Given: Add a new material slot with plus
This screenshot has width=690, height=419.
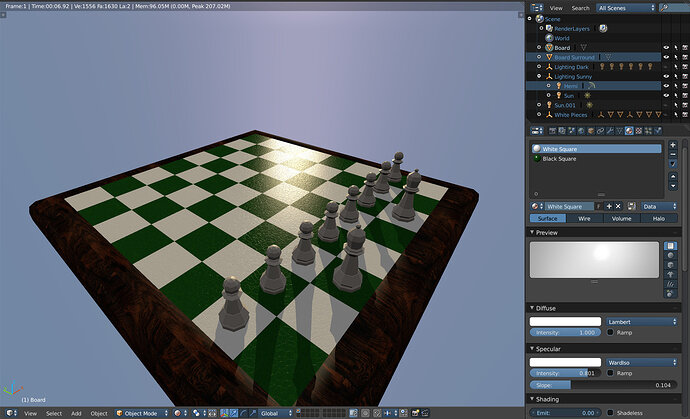Looking at the screenshot, I should coord(673,145).
